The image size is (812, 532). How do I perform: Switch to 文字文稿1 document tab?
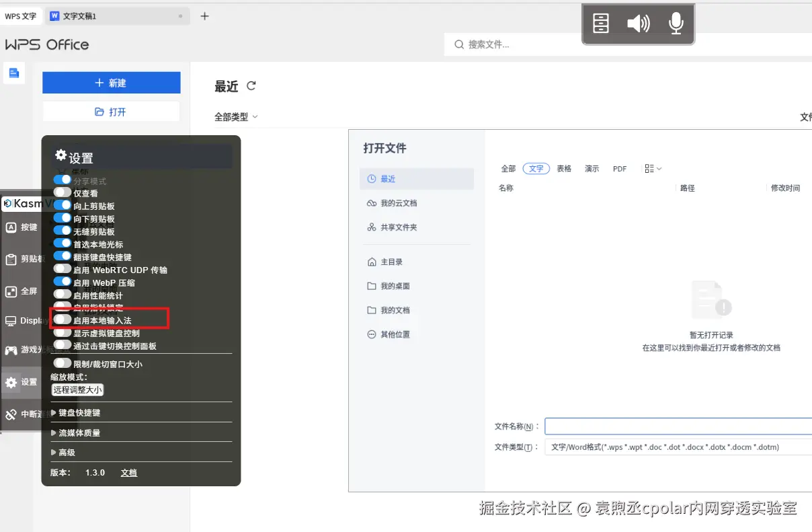[117, 16]
